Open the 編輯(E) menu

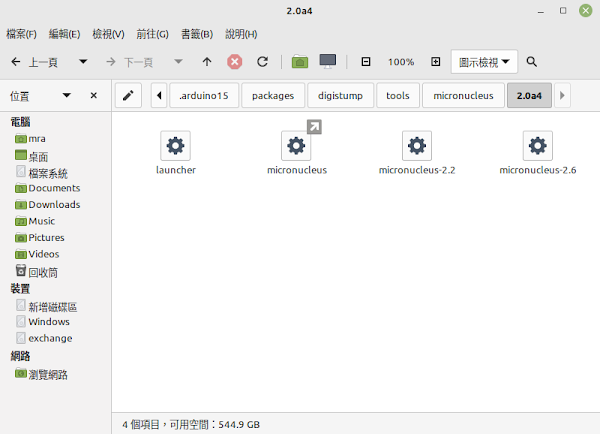[64, 34]
